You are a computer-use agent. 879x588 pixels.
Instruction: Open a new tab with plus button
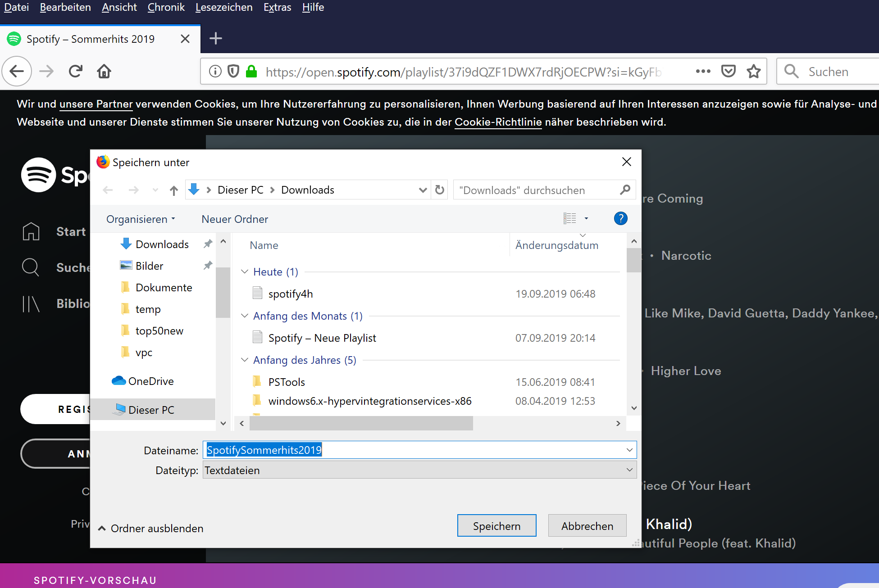(x=216, y=38)
